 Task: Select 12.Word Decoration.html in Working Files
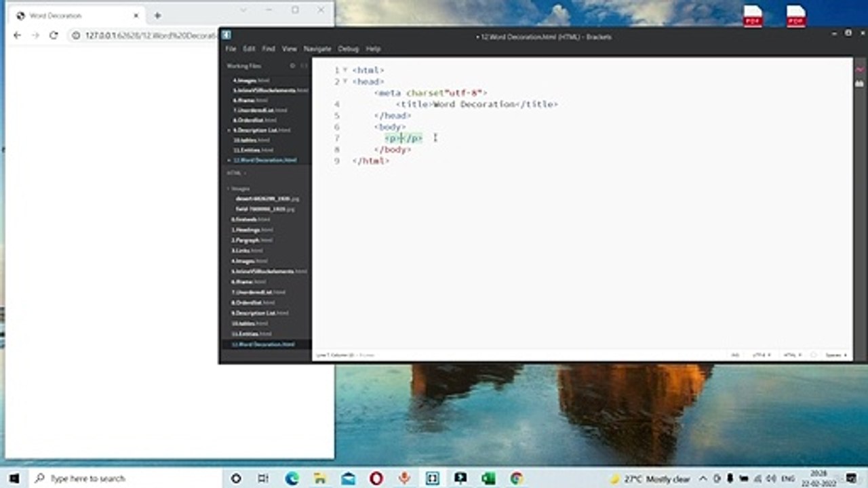point(267,160)
